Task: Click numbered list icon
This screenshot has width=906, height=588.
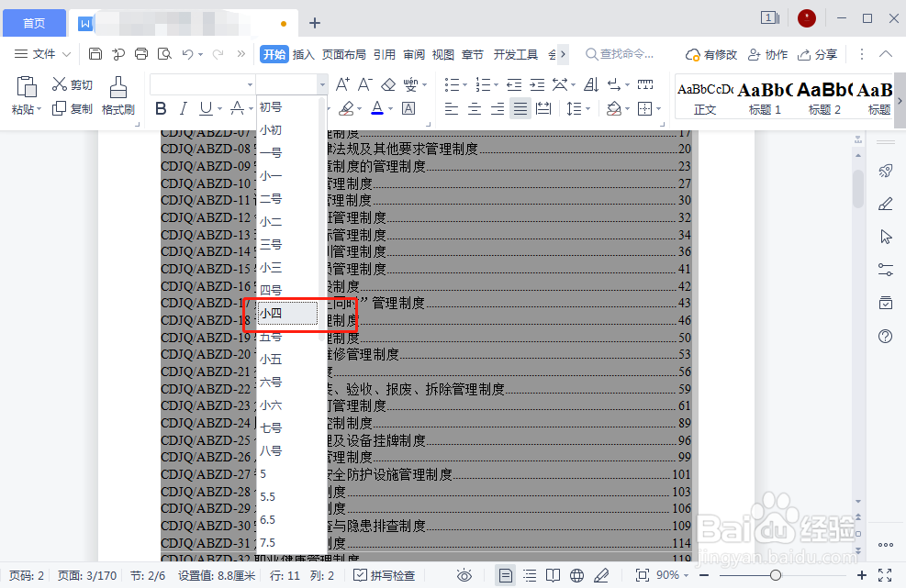Action: [x=483, y=85]
